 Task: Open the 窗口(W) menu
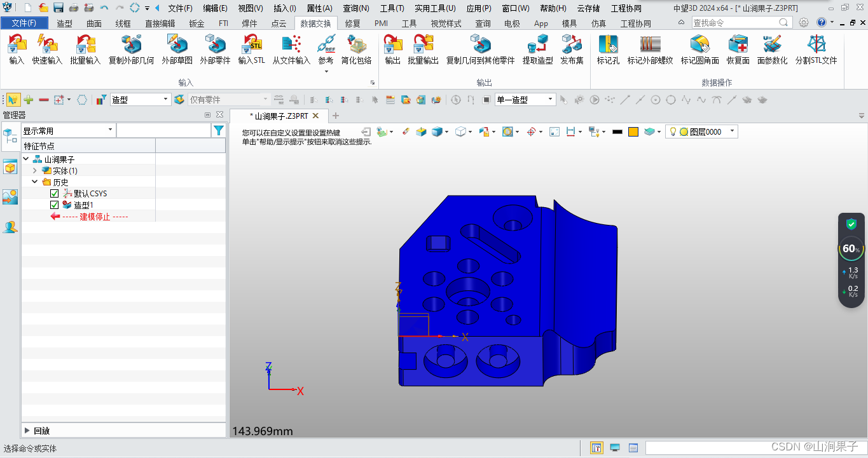[x=516, y=8]
